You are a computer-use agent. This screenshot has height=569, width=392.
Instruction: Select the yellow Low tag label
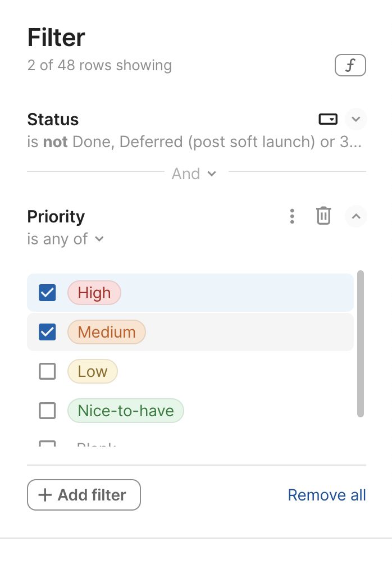pyautogui.click(x=93, y=371)
